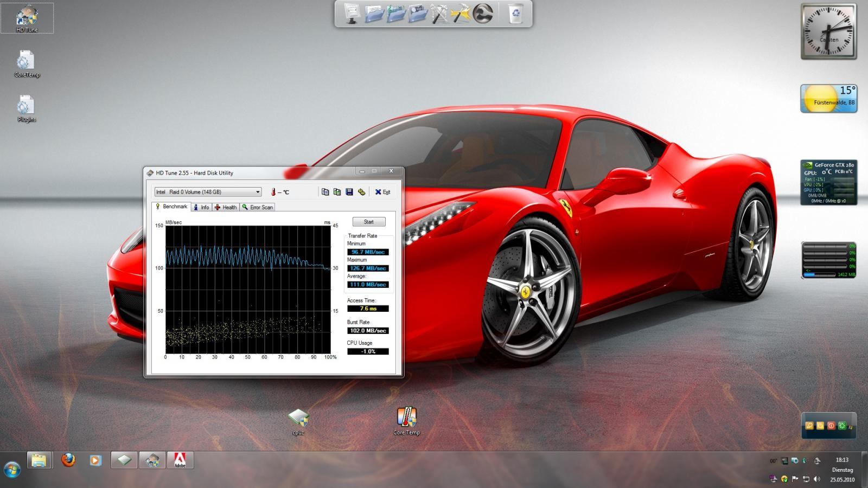Click the computer monitor icon in the dock
The height and width of the screenshot is (488, 868).
point(352,14)
